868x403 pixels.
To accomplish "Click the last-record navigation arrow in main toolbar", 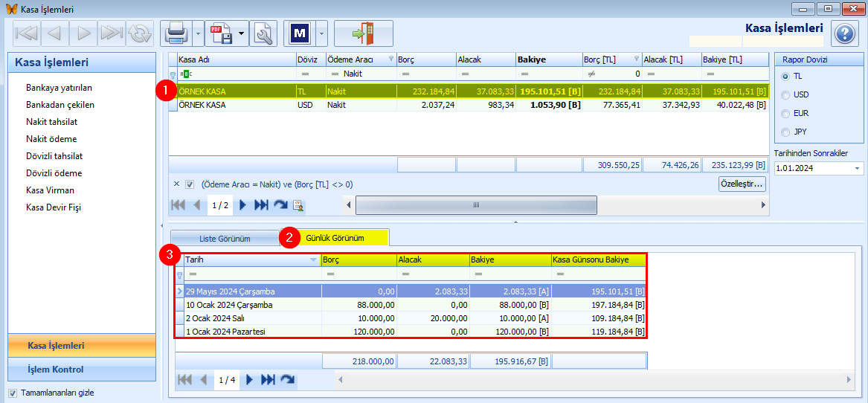I will click(112, 33).
